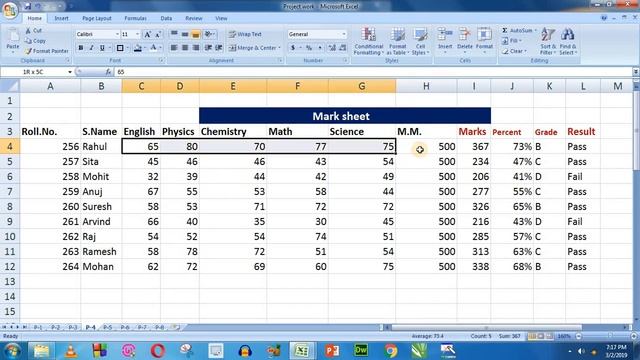Open Format as Table gallery
The height and width of the screenshot is (360, 640).
click(397, 41)
